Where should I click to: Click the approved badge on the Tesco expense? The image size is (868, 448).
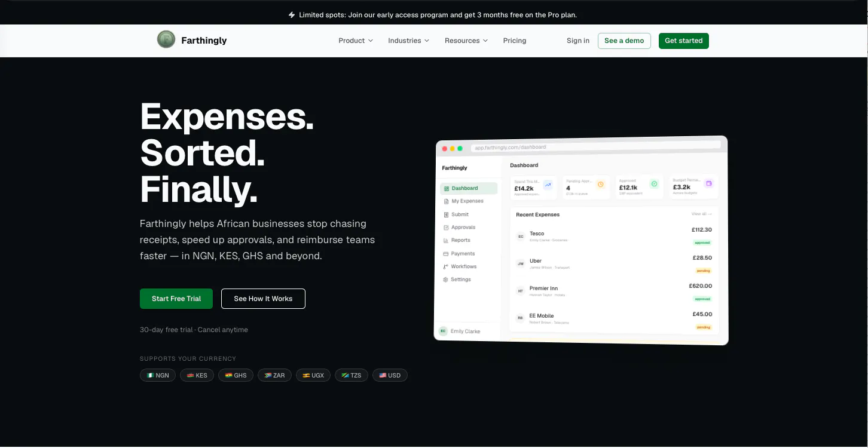tap(702, 243)
